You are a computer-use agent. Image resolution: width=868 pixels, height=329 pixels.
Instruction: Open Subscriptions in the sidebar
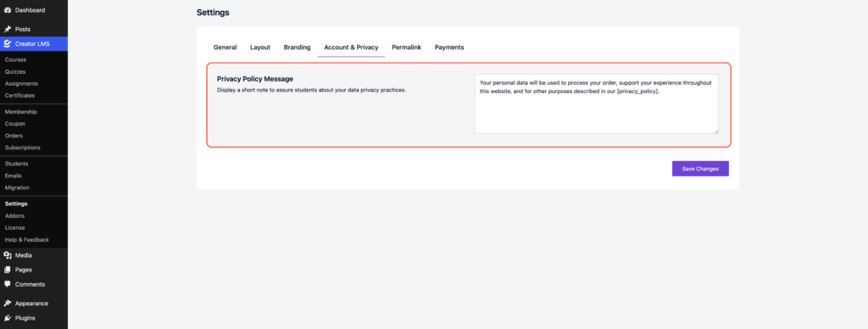tap(23, 148)
